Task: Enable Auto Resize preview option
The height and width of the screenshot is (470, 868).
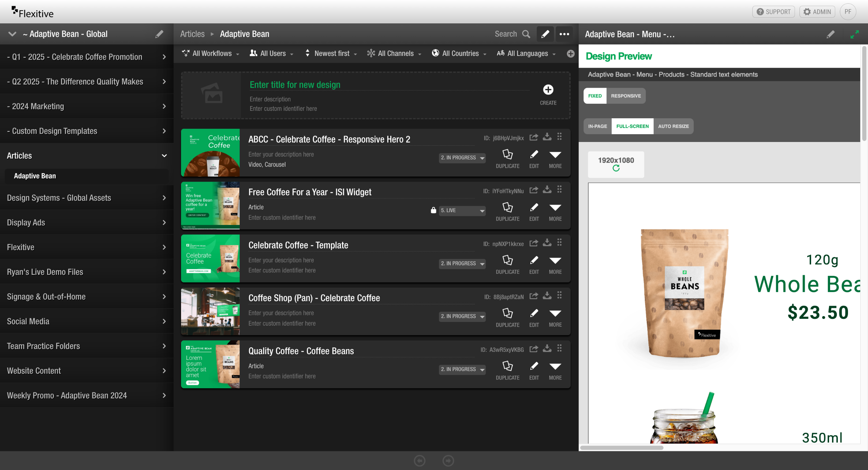Action: (673, 126)
